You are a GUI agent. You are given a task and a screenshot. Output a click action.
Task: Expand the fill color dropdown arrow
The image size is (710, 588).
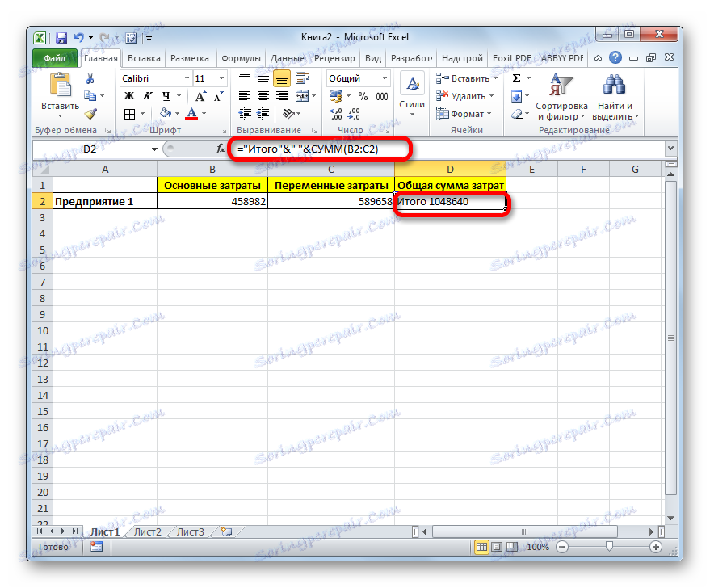tap(176, 113)
